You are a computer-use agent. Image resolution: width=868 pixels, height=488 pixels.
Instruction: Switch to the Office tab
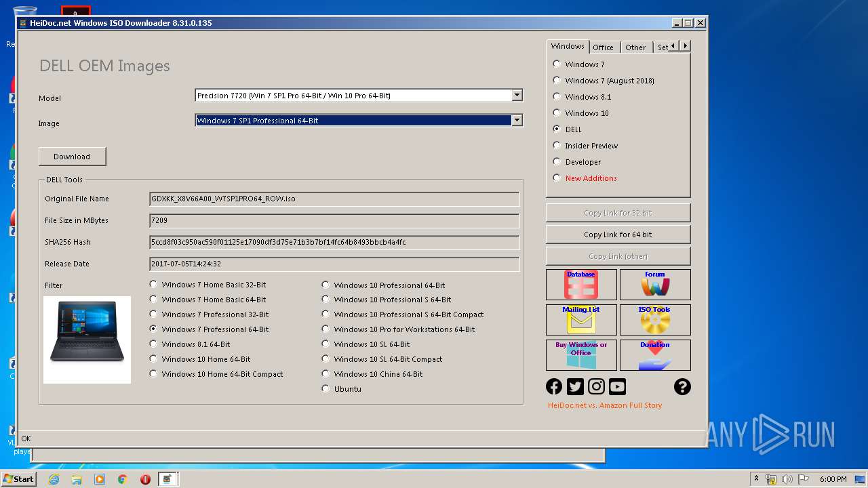tap(603, 47)
